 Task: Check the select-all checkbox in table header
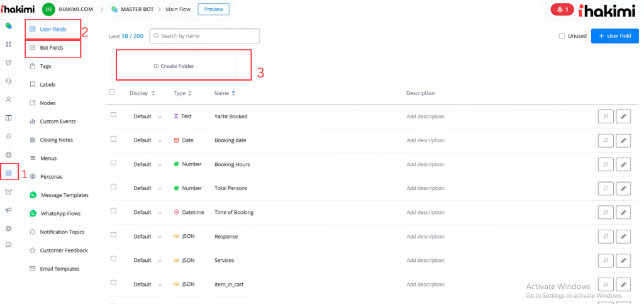coord(113,92)
